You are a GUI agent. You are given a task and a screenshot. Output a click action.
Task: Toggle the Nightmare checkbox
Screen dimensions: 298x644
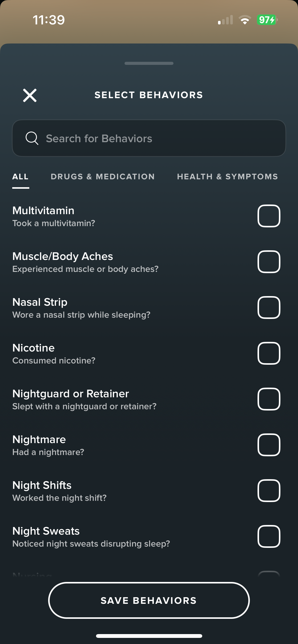coord(269,445)
